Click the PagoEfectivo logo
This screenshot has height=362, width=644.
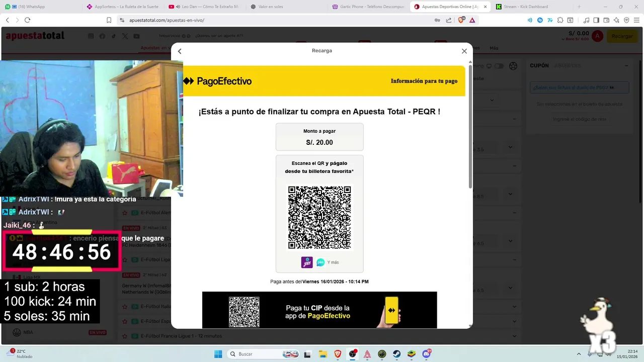(x=217, y=81)
